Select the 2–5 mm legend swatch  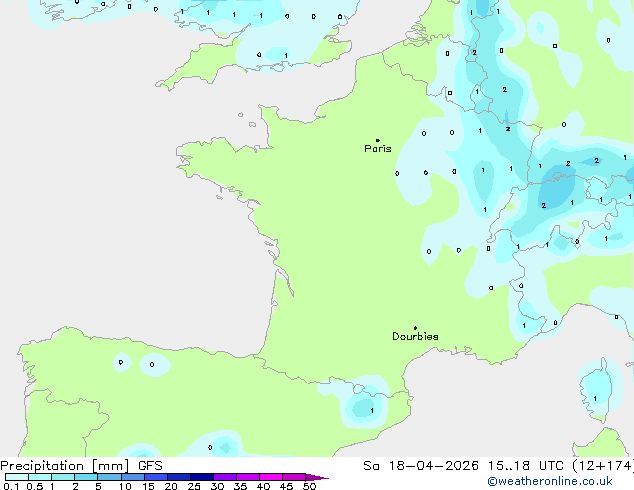86,477
